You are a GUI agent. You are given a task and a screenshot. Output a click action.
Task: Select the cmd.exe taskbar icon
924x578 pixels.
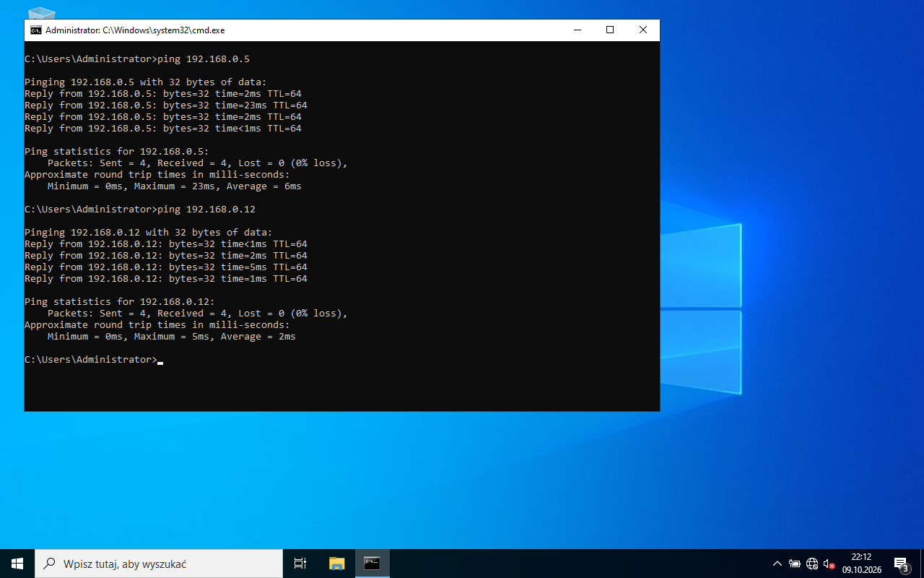click(372, 564)
